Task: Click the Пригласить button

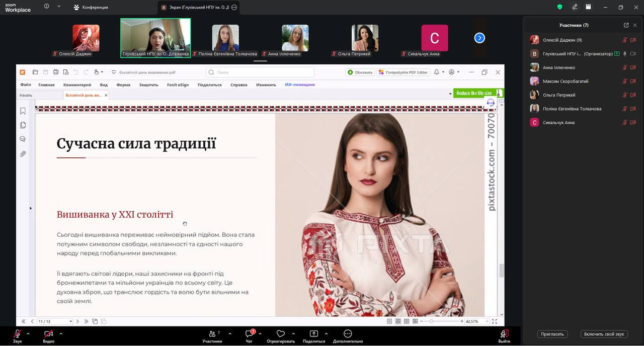Action: [552, 334]
